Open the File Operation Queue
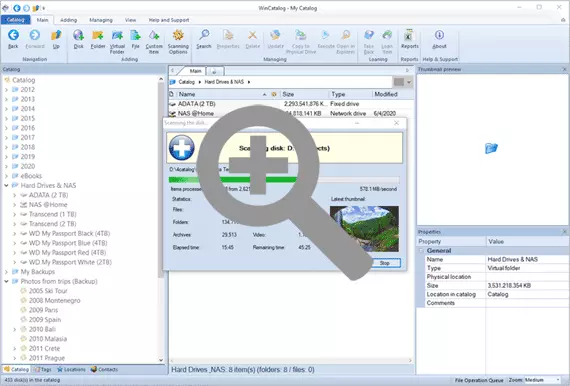The width and height of the screenshot is (570, 386). [479, 380]
